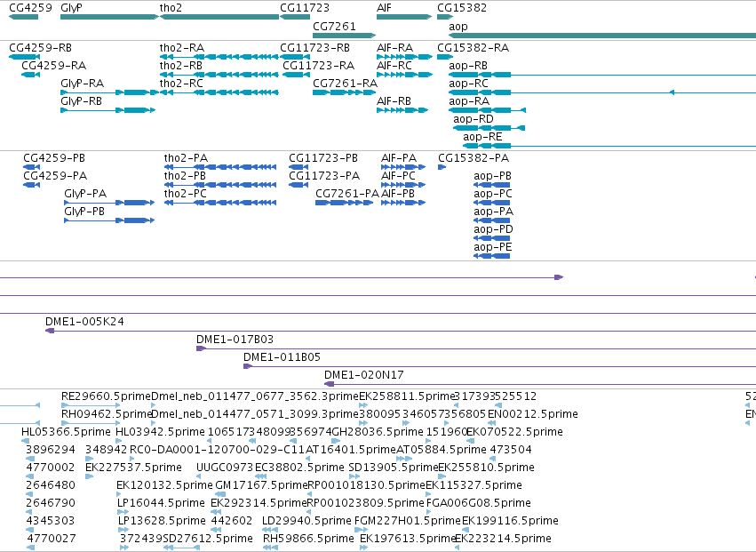
Task: Select transcript aop-RA label
Action: click(469, 101)
